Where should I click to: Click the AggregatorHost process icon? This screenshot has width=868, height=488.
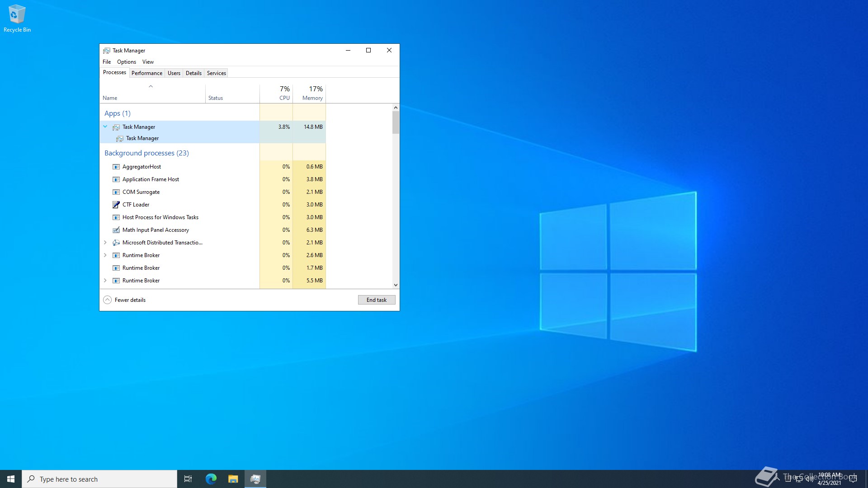click(116, 167)
